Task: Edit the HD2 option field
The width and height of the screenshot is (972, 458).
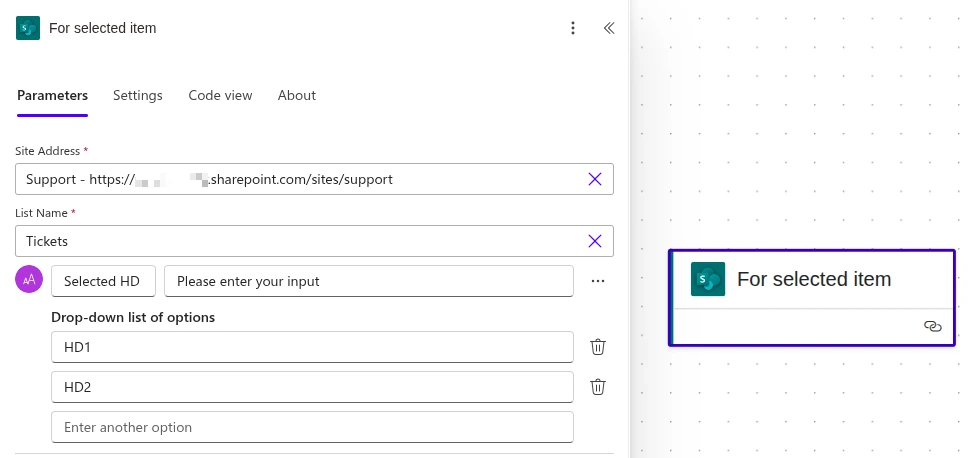Action: click(x=312, y=387)
